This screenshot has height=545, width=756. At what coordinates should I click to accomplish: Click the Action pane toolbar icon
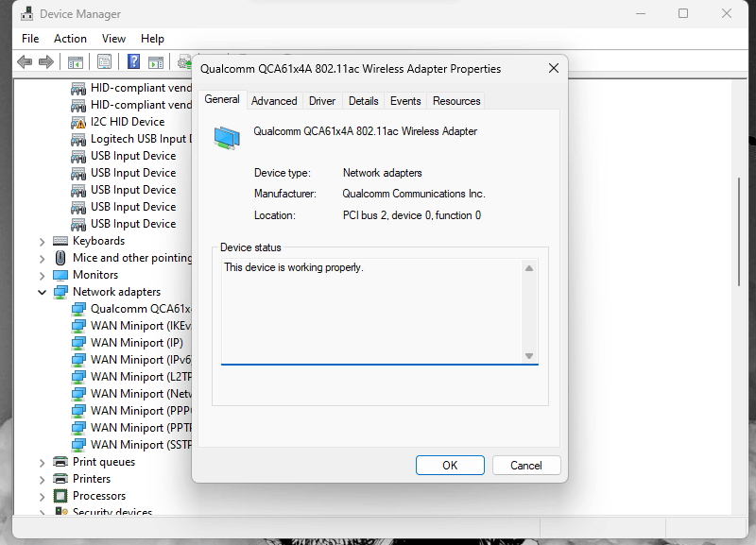coord(156,62)
